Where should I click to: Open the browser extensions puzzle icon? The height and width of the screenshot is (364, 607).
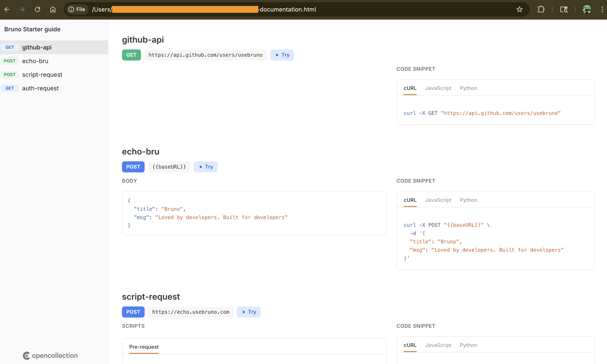pyautogui.click(x=541, y=9)
